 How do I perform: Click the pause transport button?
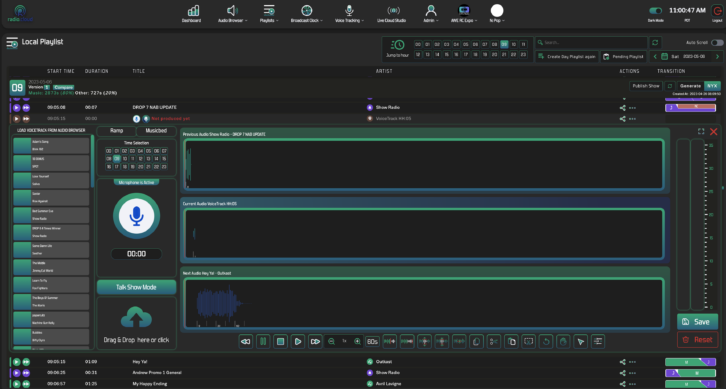pos(263,342)
